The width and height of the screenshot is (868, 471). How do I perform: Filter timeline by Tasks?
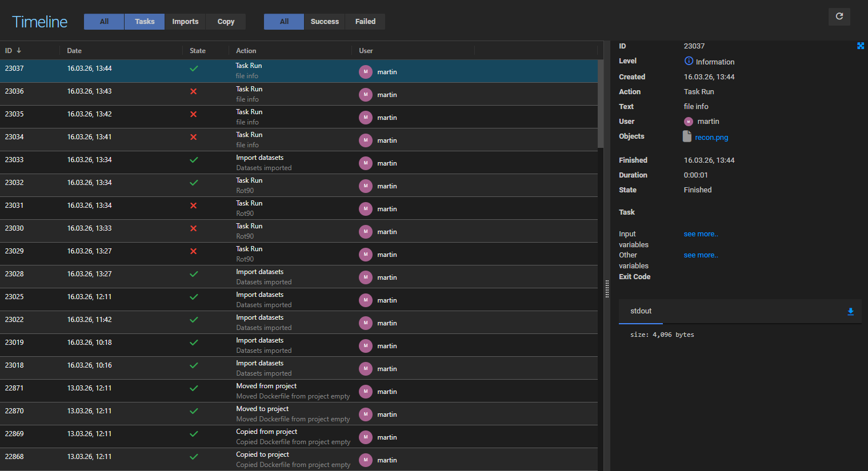click(x=145, y=22)
